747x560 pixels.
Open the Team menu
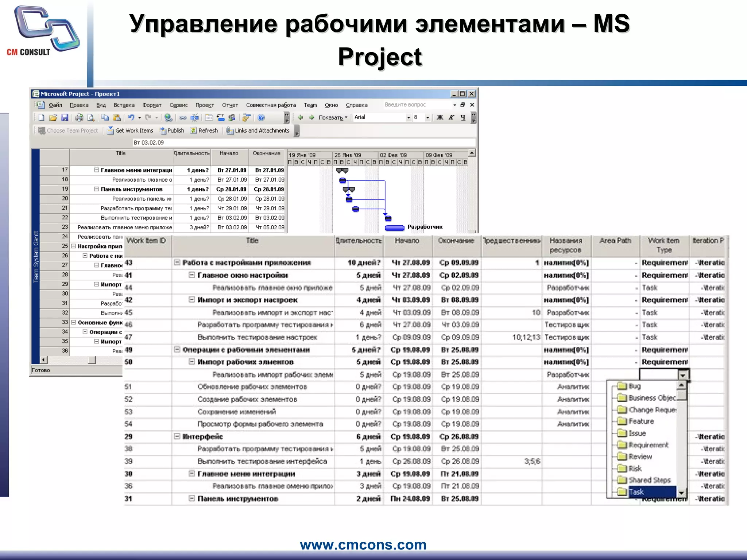pyautogui.click(x=310, y=105)
